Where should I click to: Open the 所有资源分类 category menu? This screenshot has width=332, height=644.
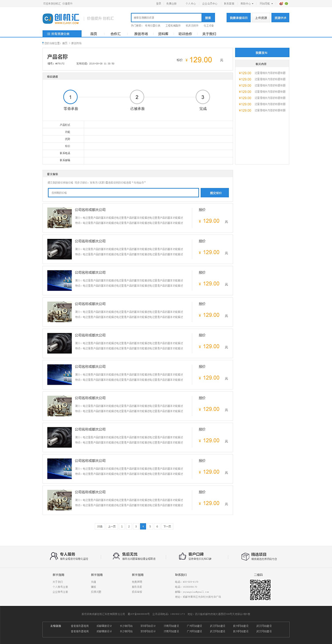click(x=62, y=34)
